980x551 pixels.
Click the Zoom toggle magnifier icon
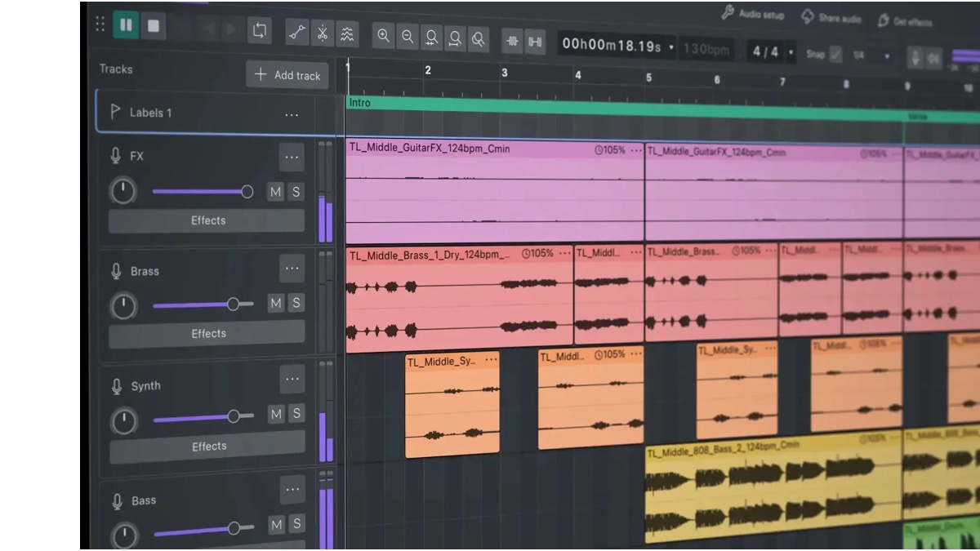(x=478, y=39)
